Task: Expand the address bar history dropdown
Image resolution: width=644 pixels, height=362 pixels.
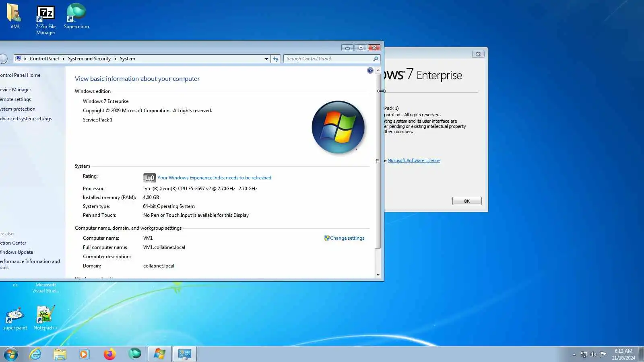Action: click(x=266, y=59)
